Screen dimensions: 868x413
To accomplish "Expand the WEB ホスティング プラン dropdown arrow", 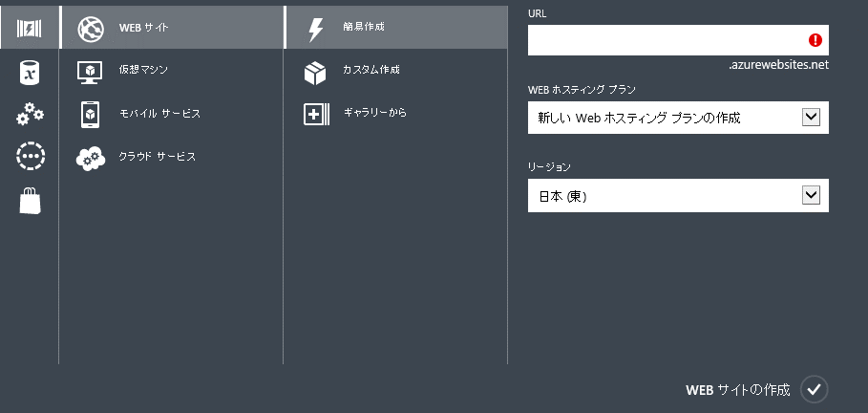I will [811, 117].
